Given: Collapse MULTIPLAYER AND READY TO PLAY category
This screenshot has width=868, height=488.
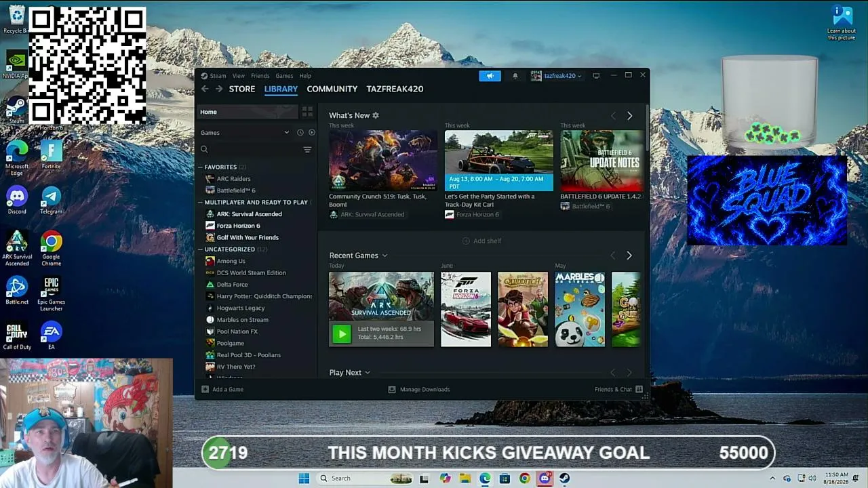Looking at the screenshot, I should pyautogui.click(x=201, y=203).
